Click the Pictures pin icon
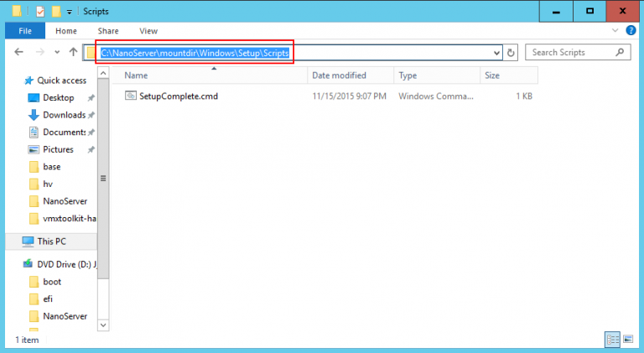 point(91,149)
